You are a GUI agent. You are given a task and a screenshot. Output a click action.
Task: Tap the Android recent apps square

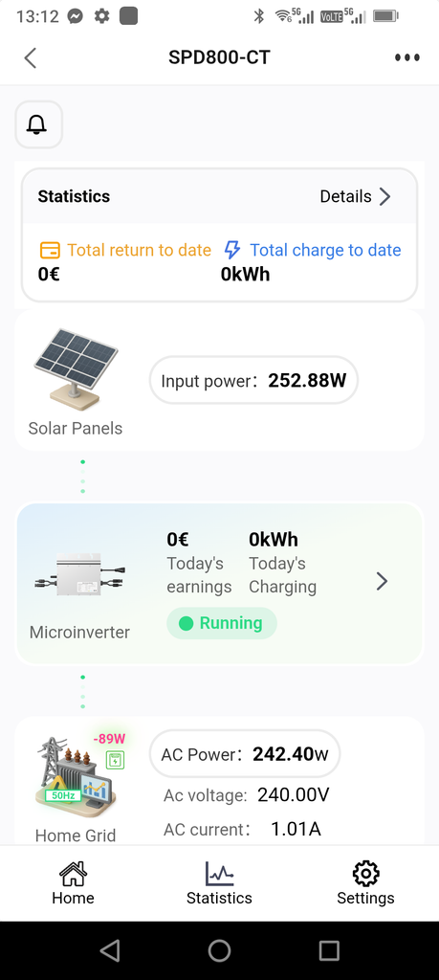[x=329, y=950]
